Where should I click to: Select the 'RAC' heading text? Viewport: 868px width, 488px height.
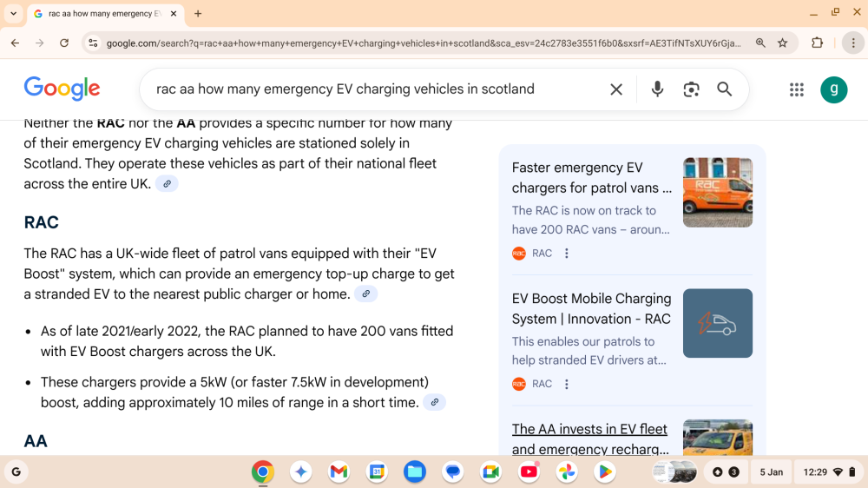pyautogui.click(x=42, y=222)
